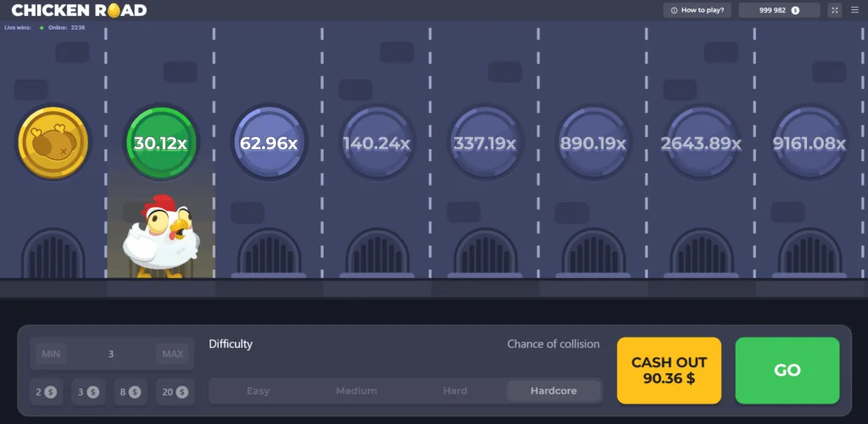
Task: Click the 337.19x multiplier manhole
Action: click(x=485, y=142)
